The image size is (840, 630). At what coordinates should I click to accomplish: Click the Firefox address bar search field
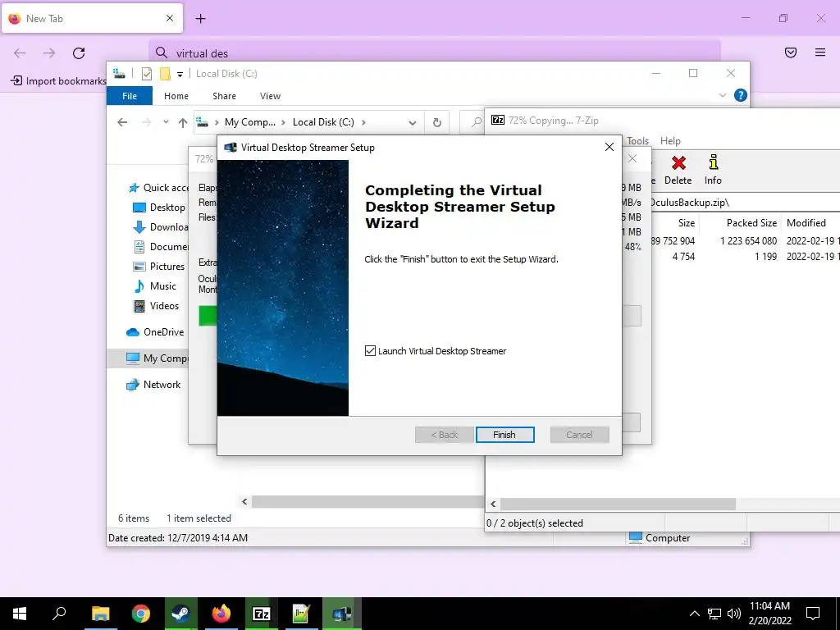(434, 53)
